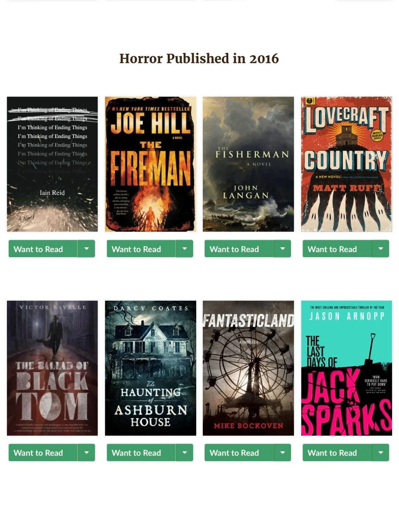Viewport: 399px width, 532px height.
Task: Expand shelf arrow under Haunting of Ashburn House
Action: pyautogui.click(x=185, y=453)
